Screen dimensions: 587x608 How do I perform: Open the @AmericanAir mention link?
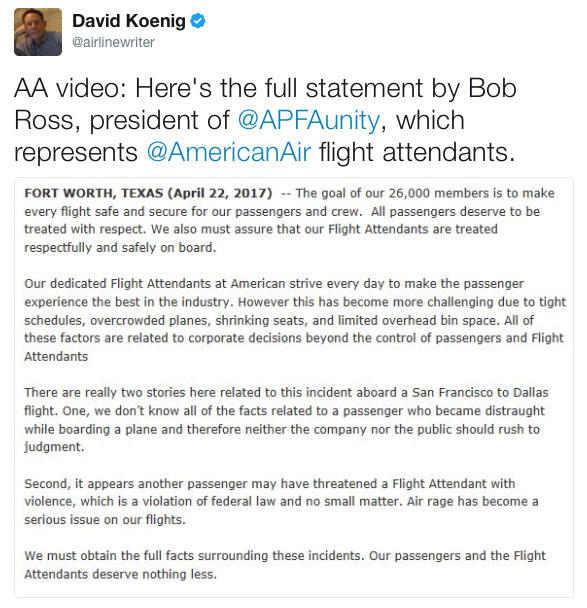click(x=228, y=152)
